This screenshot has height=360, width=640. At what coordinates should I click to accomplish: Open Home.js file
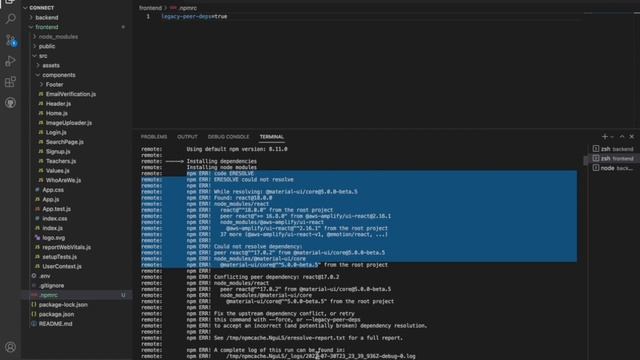coord(56,113)
